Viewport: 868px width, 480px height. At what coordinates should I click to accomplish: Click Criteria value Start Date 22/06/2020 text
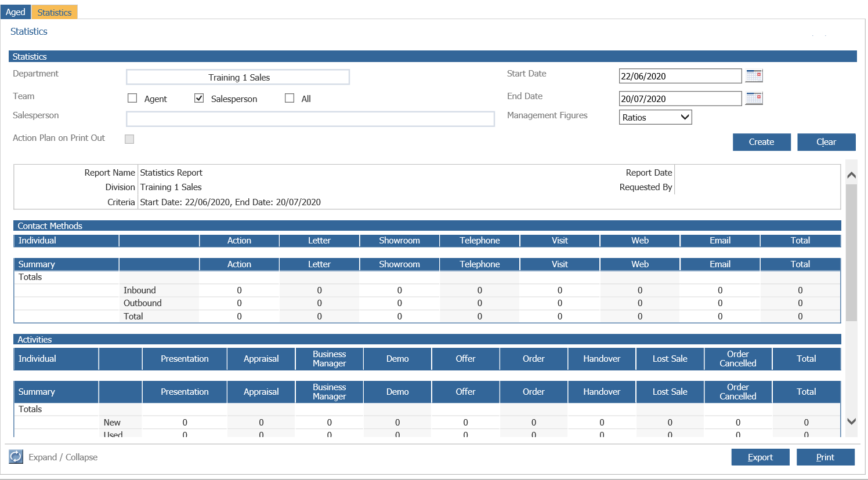point(230,202)
